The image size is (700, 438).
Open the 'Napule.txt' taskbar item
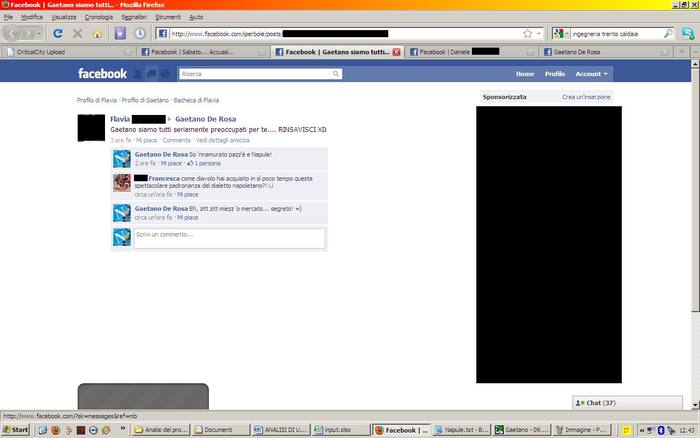click(x=462, y=430)
